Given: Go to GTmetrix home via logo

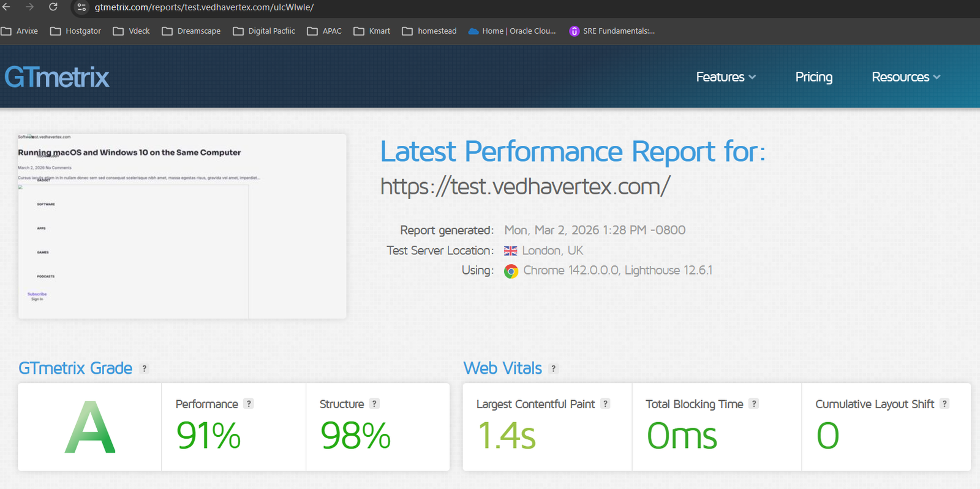Looking at the screenshot, I should click(57, 77).
